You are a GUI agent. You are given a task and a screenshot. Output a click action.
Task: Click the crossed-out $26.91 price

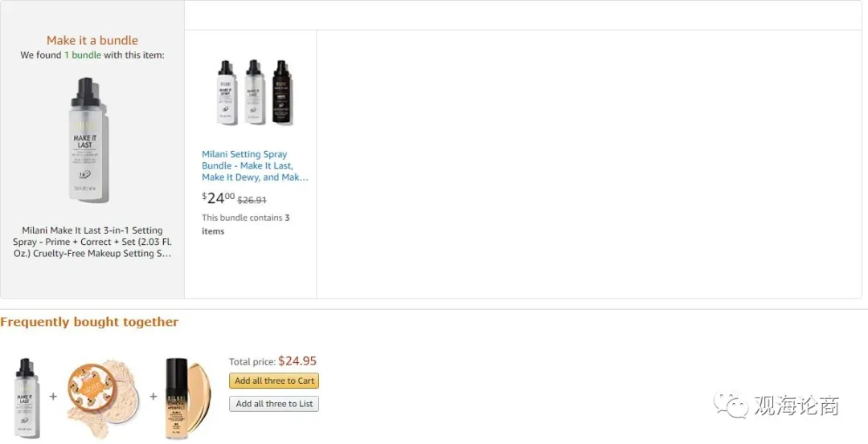(x=252, y=200)
